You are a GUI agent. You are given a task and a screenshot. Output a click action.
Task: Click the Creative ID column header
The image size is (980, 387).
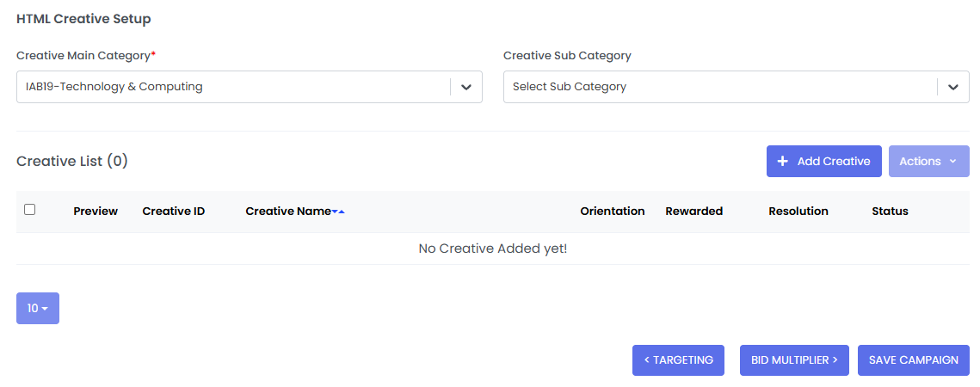coord(174,212)
